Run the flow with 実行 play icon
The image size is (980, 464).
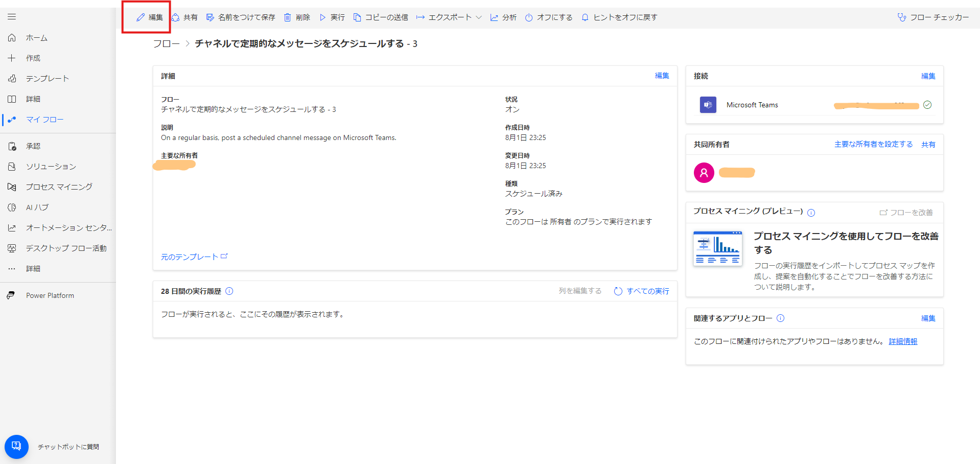coord(322,17)
